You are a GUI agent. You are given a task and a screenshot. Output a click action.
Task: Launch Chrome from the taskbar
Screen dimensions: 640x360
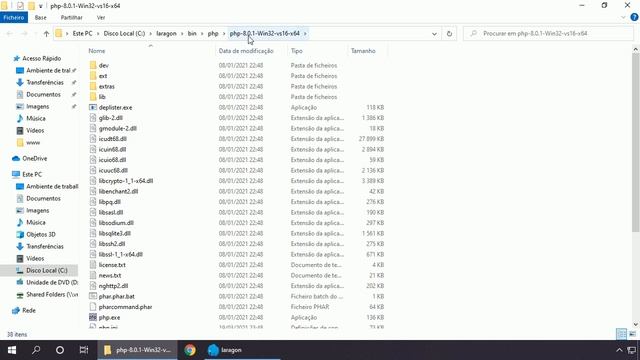pyautogui.click(x=190, y=350)
